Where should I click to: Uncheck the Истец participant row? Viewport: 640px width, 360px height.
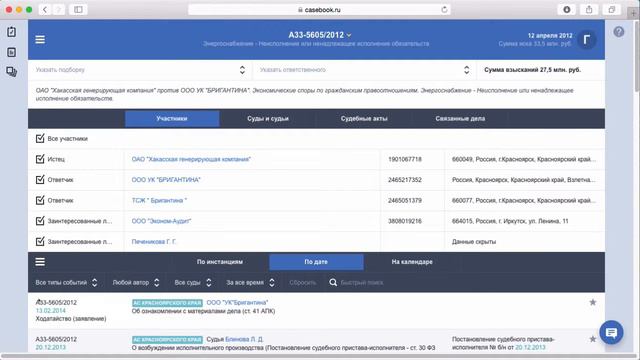(40, 159)
